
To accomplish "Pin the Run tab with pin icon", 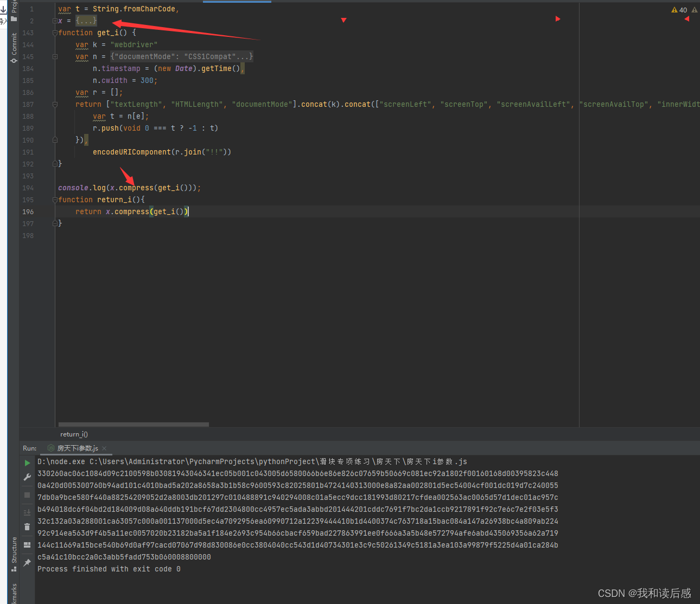I will (27, 563).
